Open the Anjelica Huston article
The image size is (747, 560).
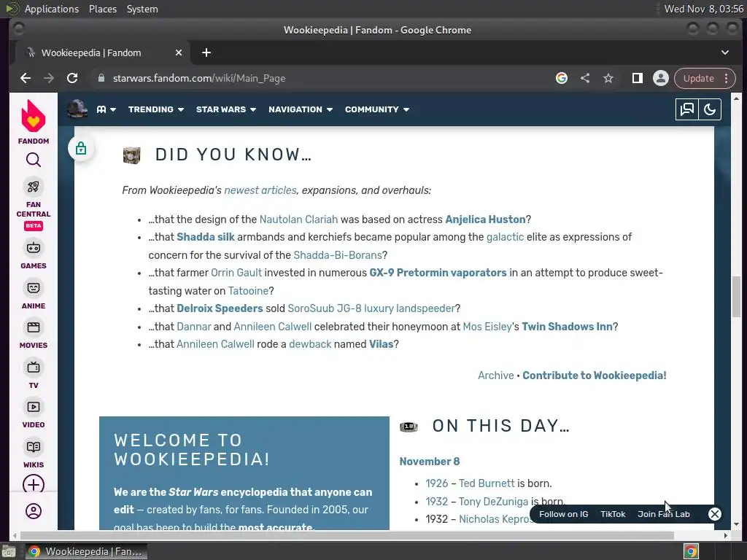(x=485, y=219)
